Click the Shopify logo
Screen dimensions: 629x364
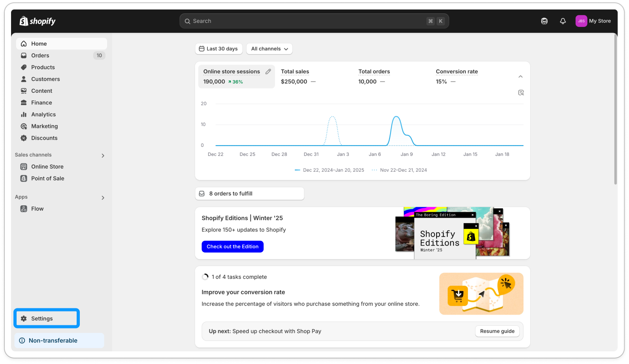coord(38,21)
